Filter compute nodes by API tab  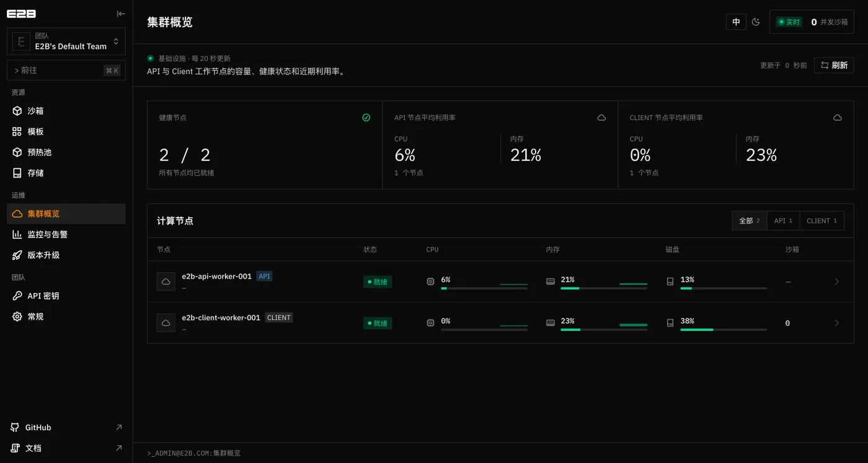783,221
